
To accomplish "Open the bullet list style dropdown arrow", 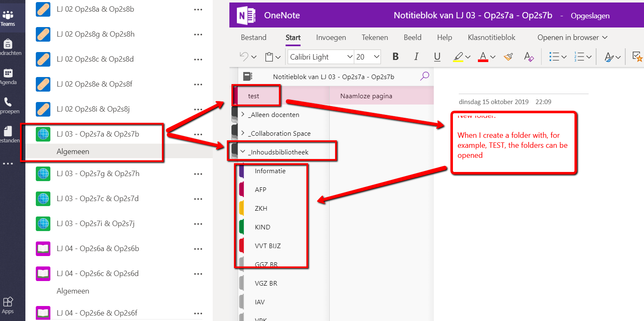I will 564,57.
